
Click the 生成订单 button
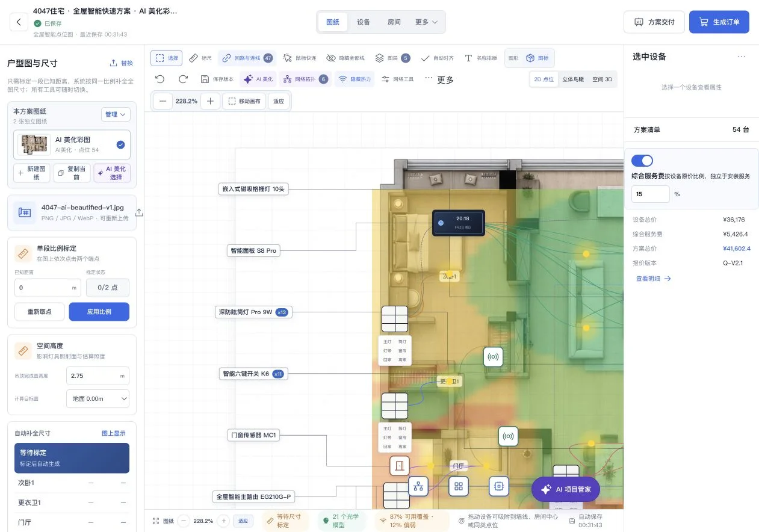pos(719,22)
